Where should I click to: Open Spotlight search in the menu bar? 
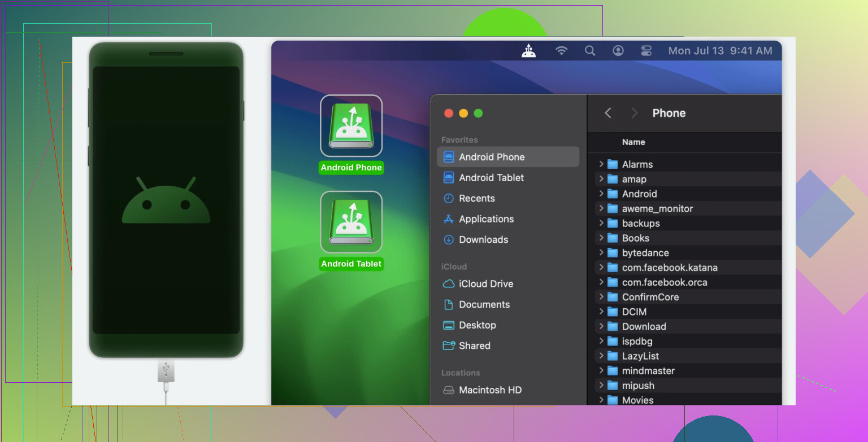(590, 51)
